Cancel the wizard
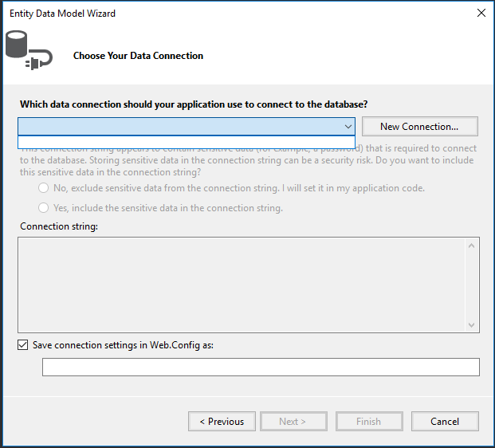 445,422
